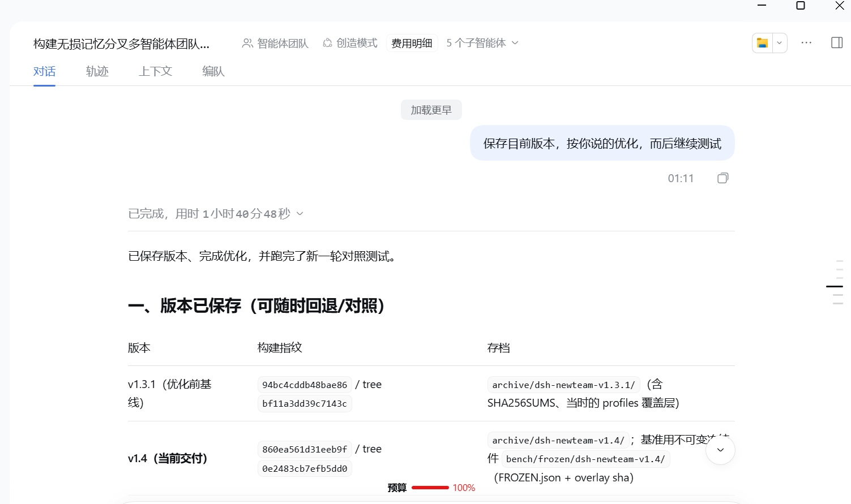Screen dimensions: 851x504
Task: Select the 构建指纹 column header
Action: pos(280,348)
